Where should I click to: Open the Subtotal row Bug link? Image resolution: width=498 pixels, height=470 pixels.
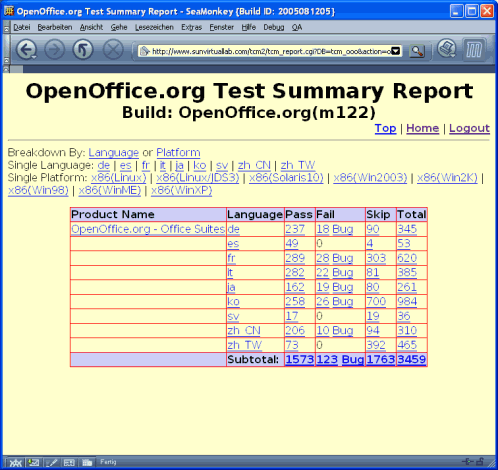coord(353,359)
